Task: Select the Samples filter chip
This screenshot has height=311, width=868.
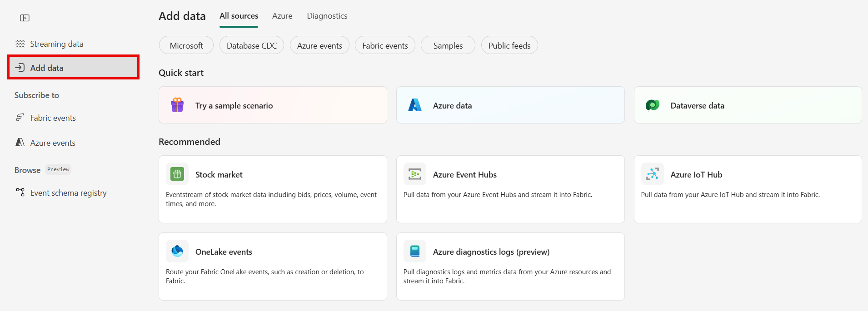Action: coord(448,45)
